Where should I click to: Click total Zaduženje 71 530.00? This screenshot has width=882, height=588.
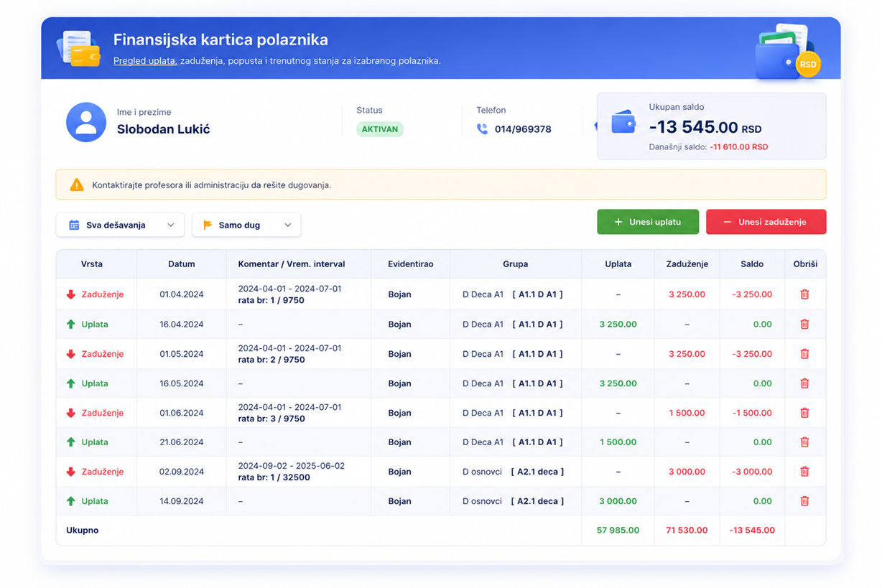[687, 531]
